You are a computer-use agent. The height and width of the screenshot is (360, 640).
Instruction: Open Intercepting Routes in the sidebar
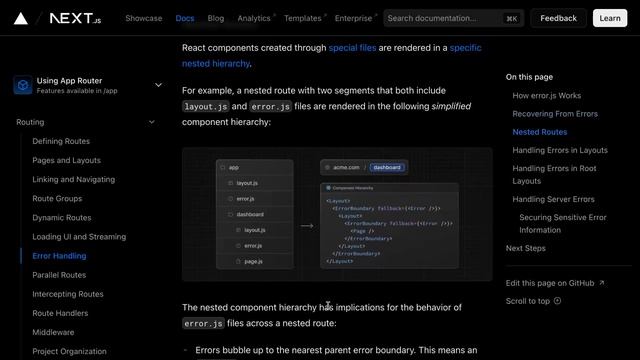pos(68,294)
